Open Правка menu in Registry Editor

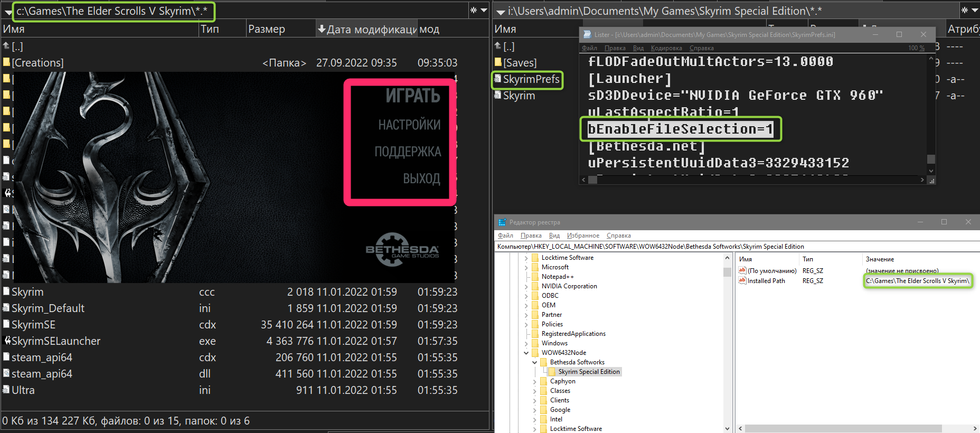531,236
